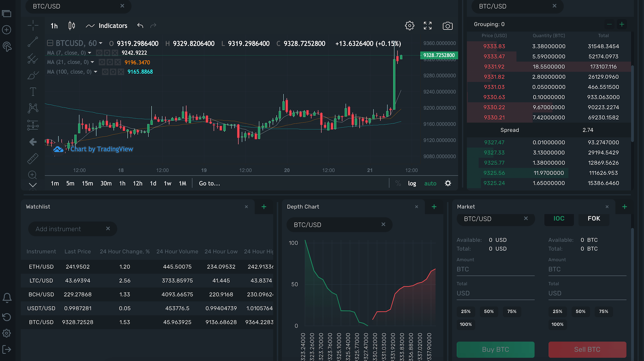644x361 pixels.
Task: Click the fullscreen expand icon above the chart
Action: (428, 25)
